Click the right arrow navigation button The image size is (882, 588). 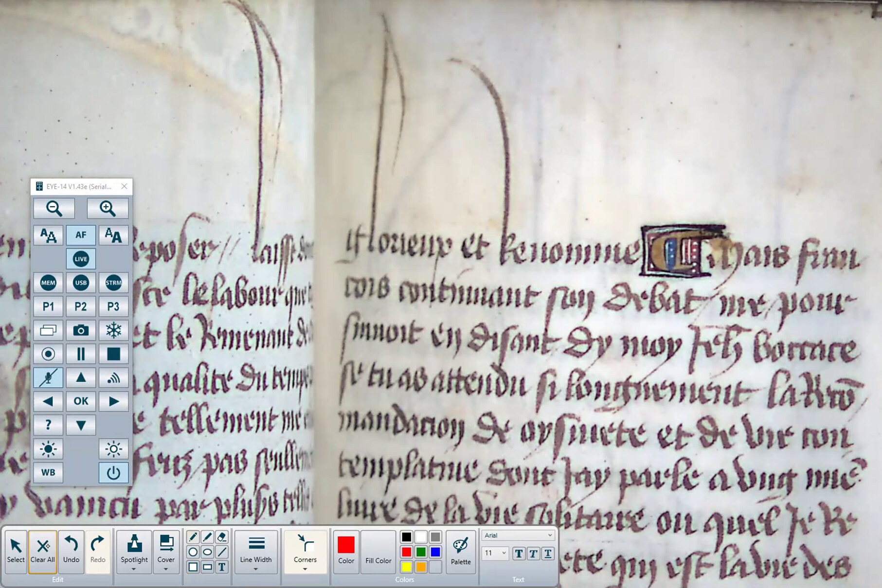113,401
